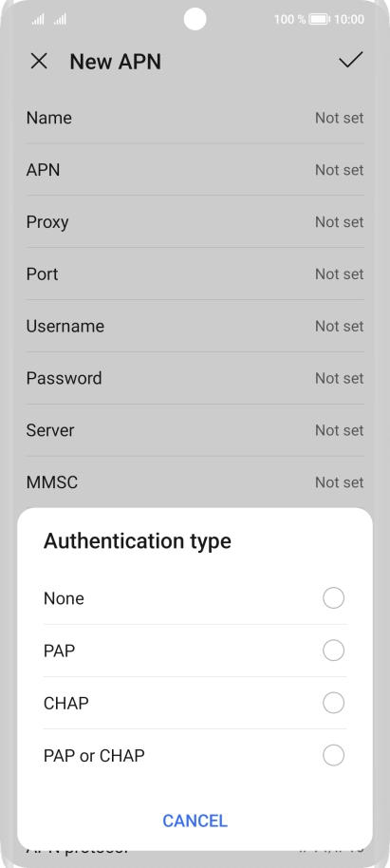Choose the CHAP radio button
Viewport: 390px width, 868px height.
click(334, 703)
